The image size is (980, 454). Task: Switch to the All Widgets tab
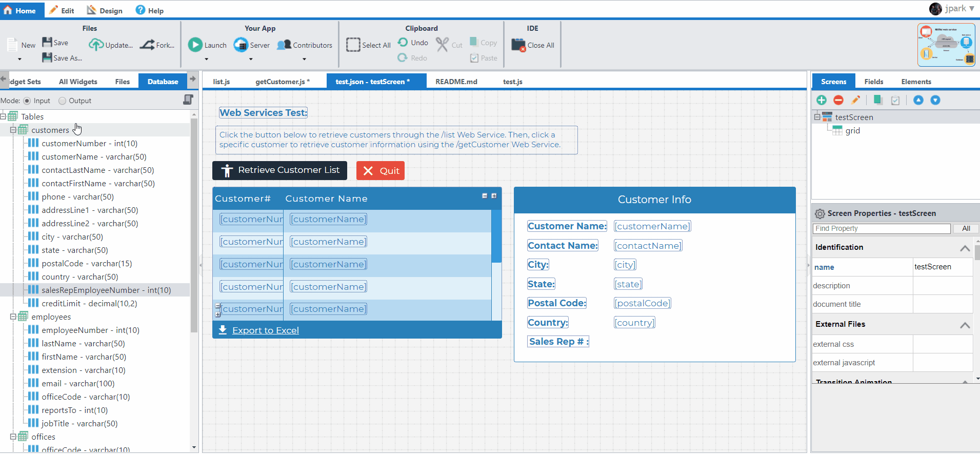point(78,82)
